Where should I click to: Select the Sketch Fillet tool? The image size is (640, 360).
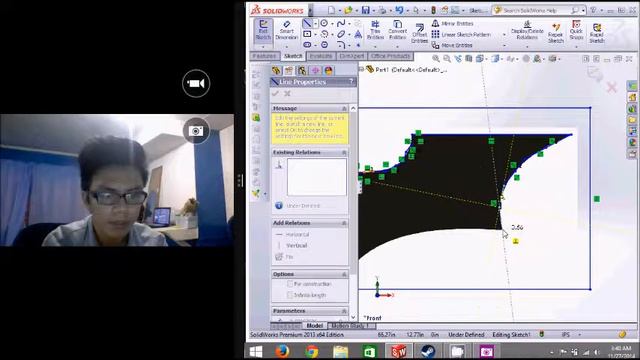(341, 44)
